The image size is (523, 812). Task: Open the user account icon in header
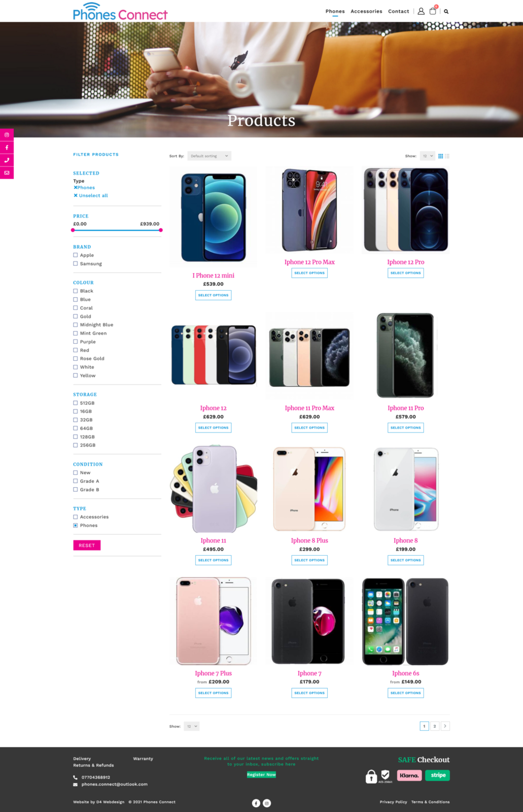pyautogui.click(x=421, y=11)
